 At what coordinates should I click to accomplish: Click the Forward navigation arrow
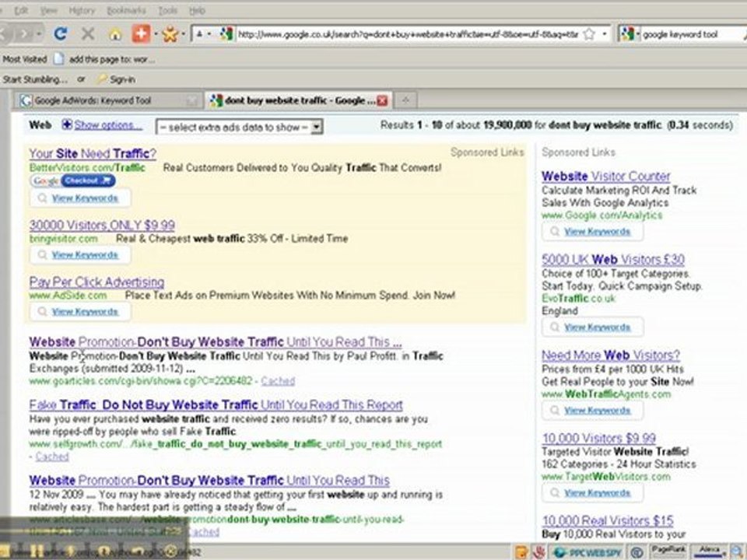[24, 33]
